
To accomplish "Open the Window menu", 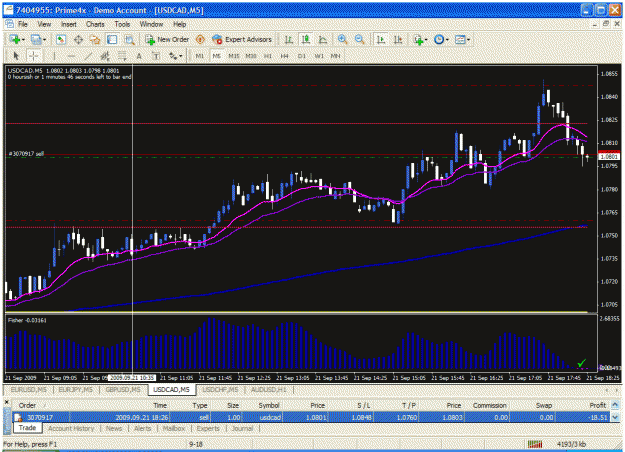I will coord(151,24).
